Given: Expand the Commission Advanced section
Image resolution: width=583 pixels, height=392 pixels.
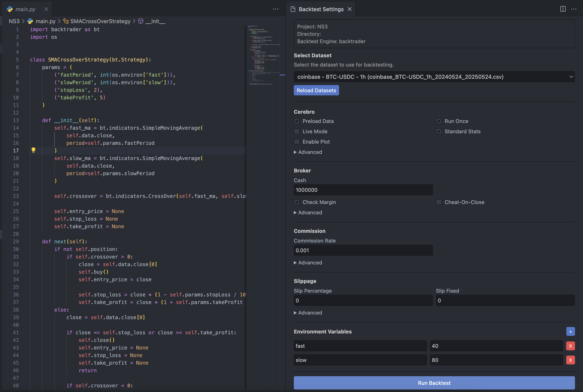Looking at the screenshot, I should point(308,263).
